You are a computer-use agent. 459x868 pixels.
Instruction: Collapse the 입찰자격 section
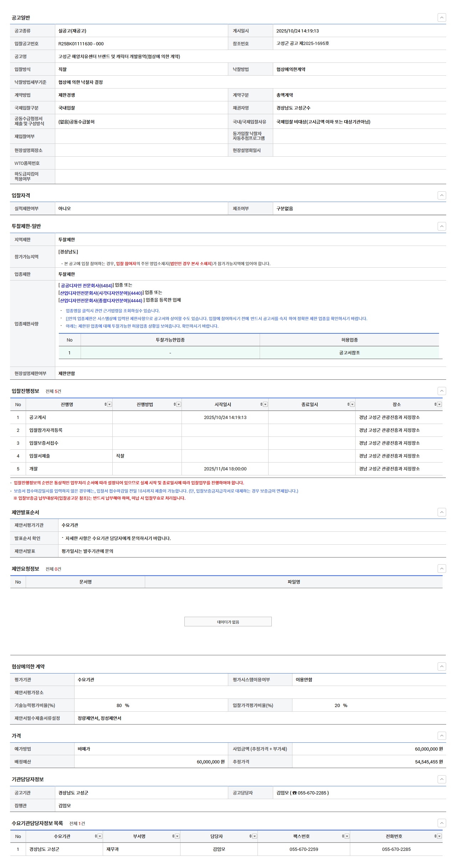point(442,195)
